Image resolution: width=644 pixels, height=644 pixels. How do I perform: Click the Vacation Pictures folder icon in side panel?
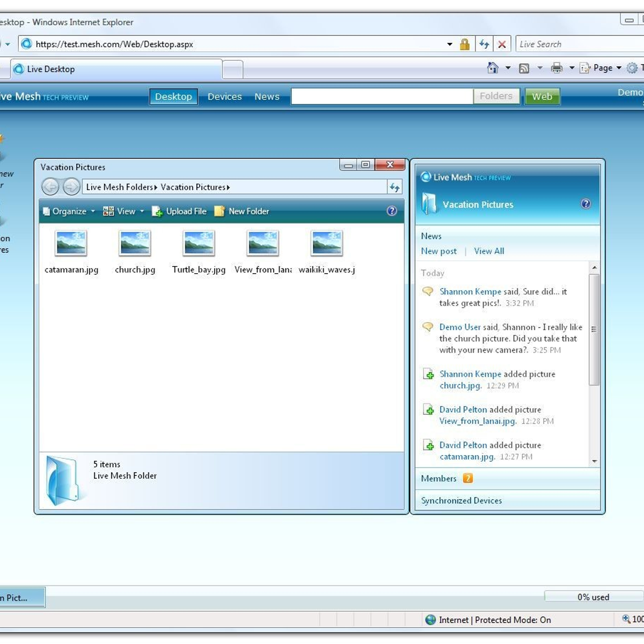[x=429, y=203]
